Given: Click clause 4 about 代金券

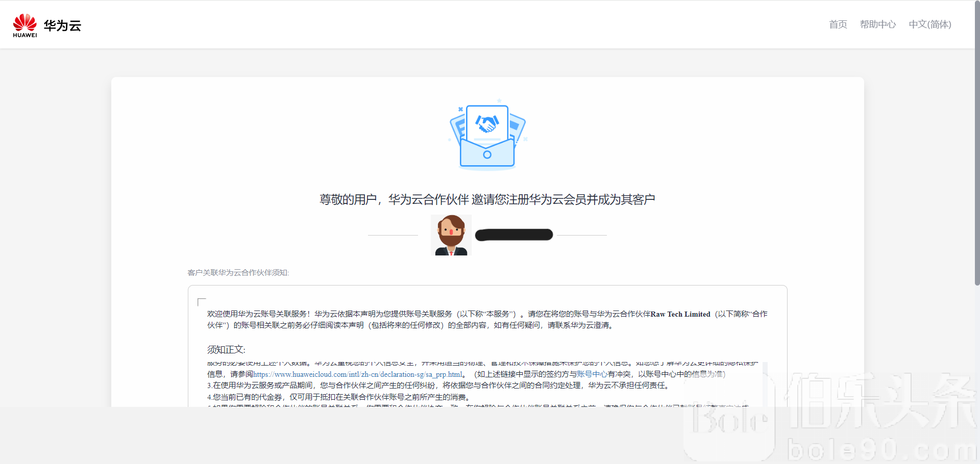Looking at the screenshot, I should tap(338, 397).
